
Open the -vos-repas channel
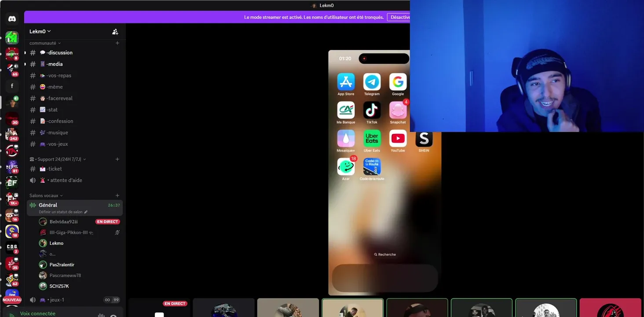click(75, 75)
